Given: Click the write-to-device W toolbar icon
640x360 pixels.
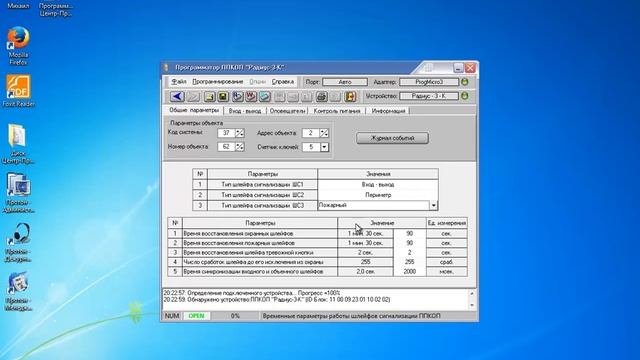Looking at the screenshot, I should [251, 96].
